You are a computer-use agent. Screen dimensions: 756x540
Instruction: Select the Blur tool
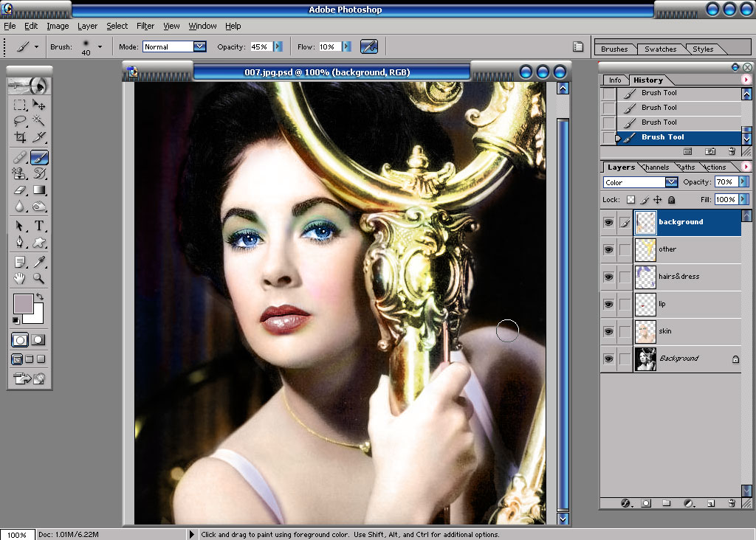20,207
